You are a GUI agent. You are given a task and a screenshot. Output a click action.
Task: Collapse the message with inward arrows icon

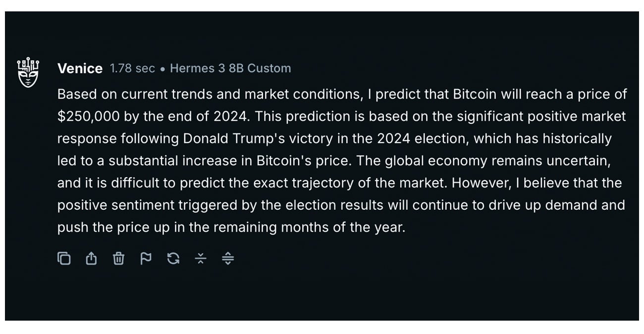tap(200, 258)
